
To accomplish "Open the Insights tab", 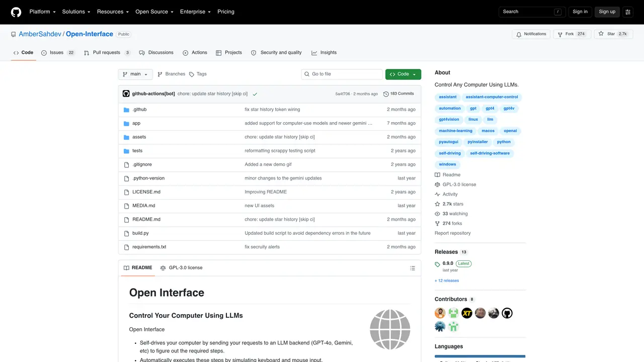I will (324, 53).
